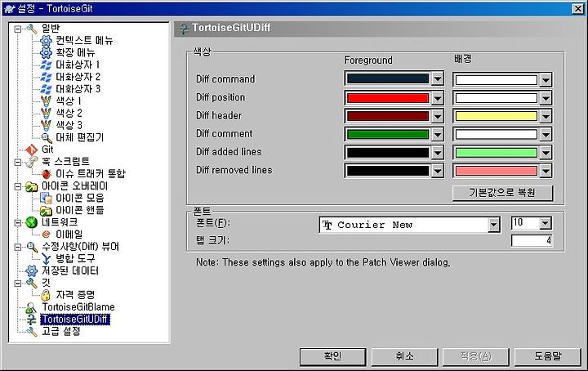Click the magnifier icon beside 대체 편집기
588x371 pixels.
click(46, 137)
